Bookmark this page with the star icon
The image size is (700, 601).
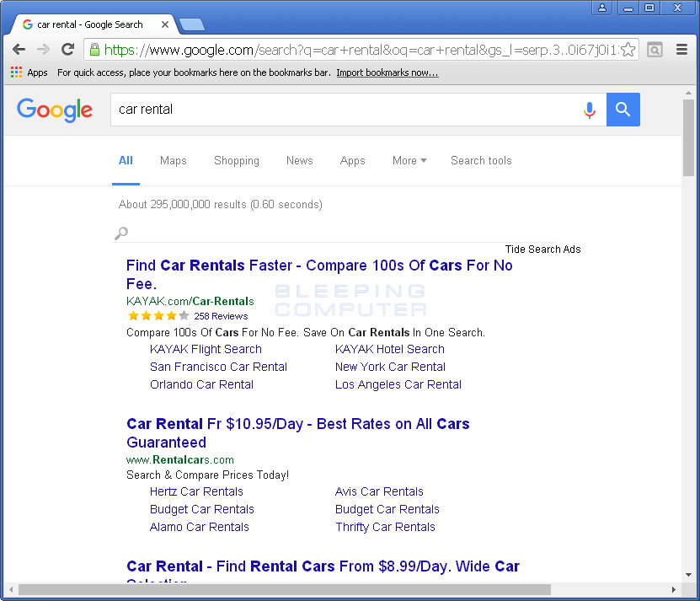click(x=628, y=50)
